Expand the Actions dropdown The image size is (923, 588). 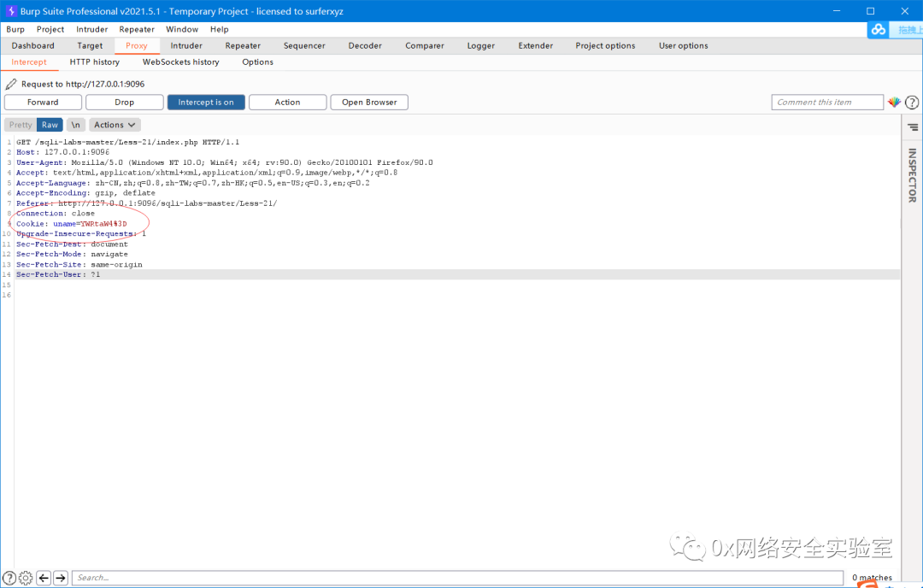[115, 125]
